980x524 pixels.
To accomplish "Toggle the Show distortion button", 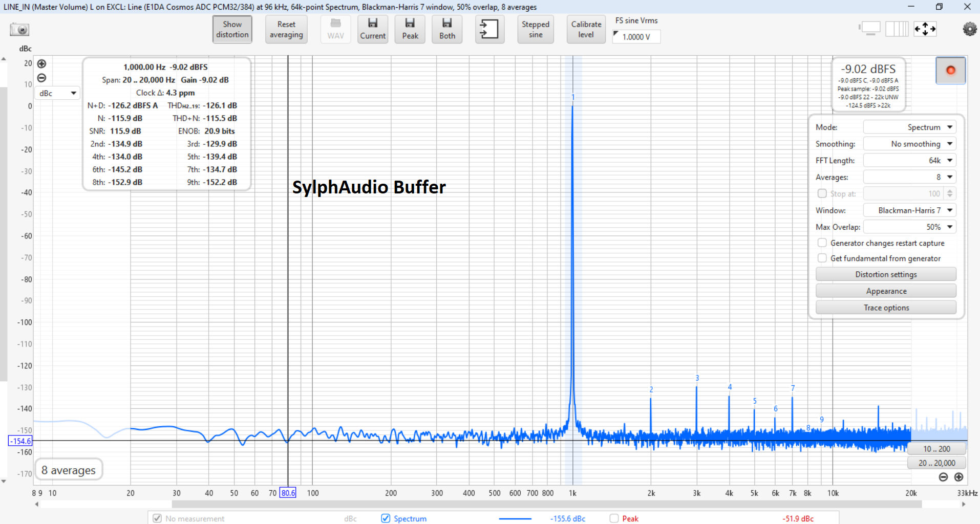I will point(232,29).
